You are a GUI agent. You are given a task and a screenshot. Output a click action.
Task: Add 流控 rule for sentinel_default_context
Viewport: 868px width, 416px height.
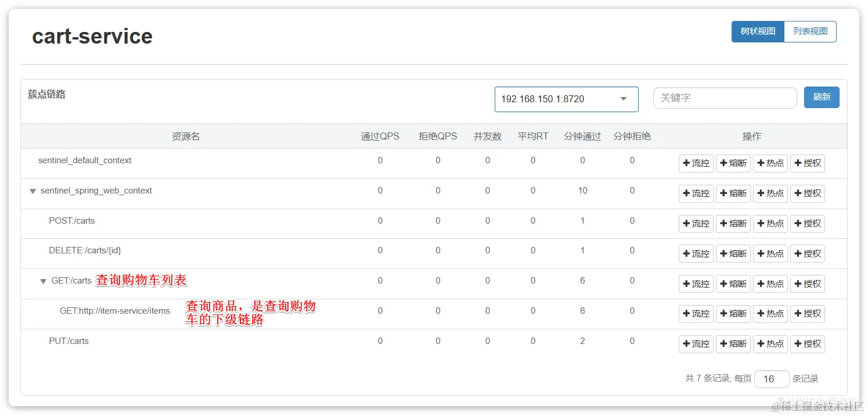[696, 163]
